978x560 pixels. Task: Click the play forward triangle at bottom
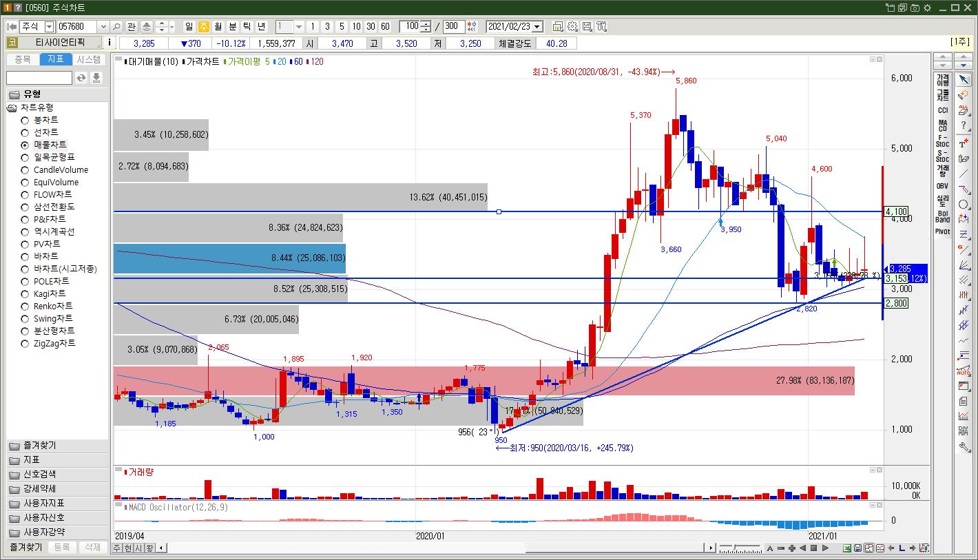pyautogui.click(x=824, y=548)
